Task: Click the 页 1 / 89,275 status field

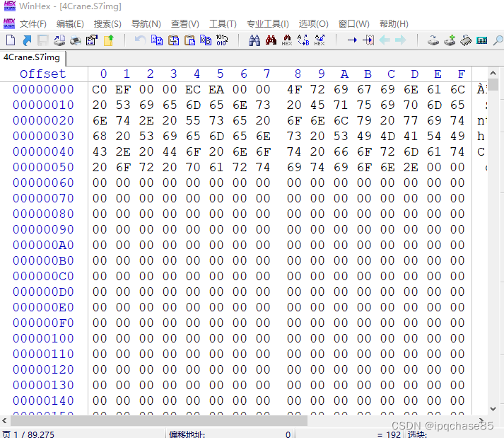Action: pyautogui.click(x=28, y=434)
